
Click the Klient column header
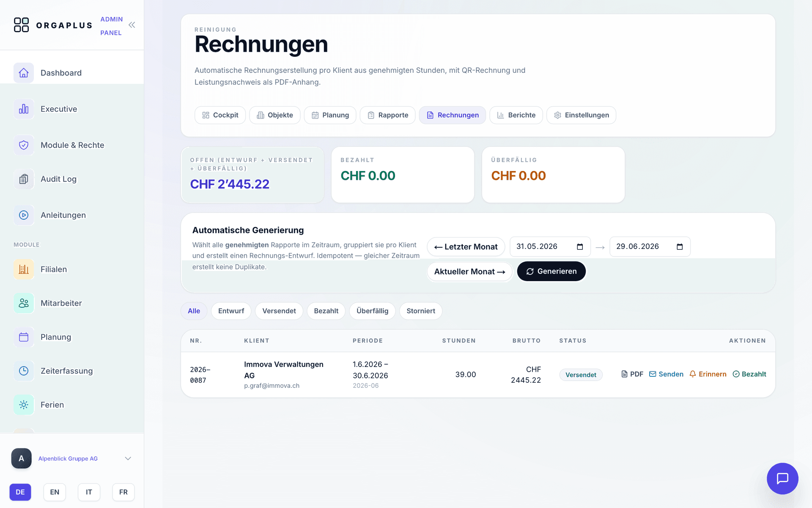[x=257, y=341]
